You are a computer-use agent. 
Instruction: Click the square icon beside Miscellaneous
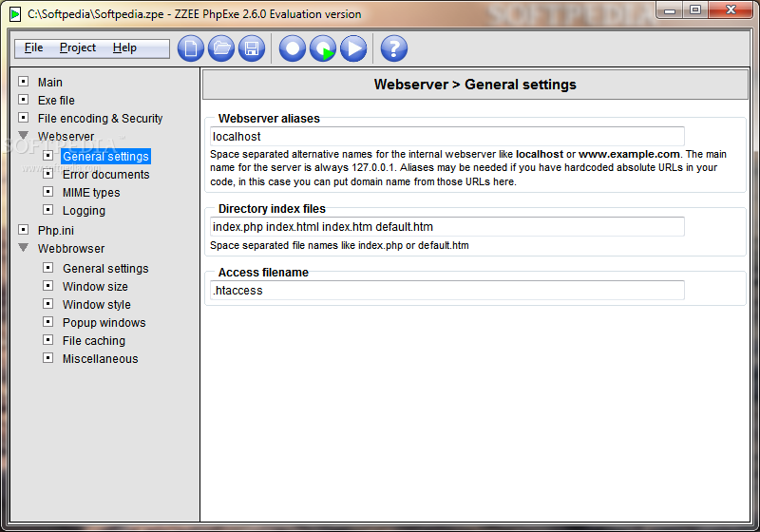(48, 358)
